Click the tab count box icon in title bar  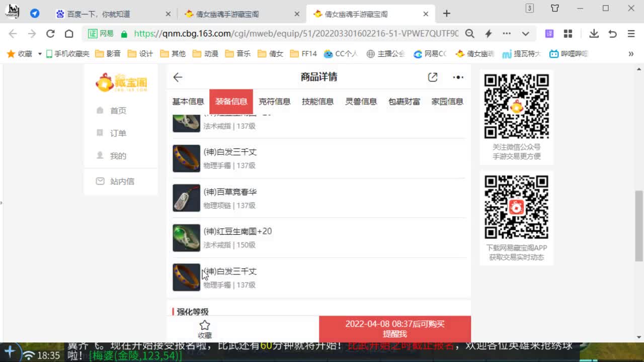(529, 8)
